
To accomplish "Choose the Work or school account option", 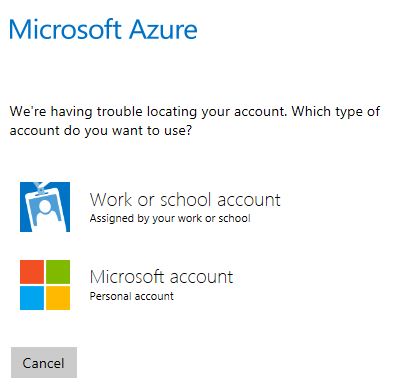I will pyautogui.click(x=150, y=207).
